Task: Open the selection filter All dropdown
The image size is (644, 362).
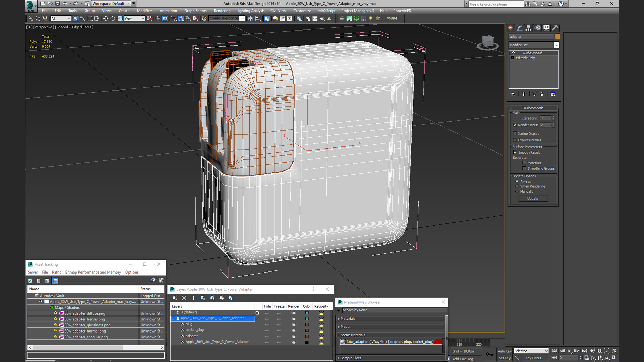Action: tap(61, 19)
